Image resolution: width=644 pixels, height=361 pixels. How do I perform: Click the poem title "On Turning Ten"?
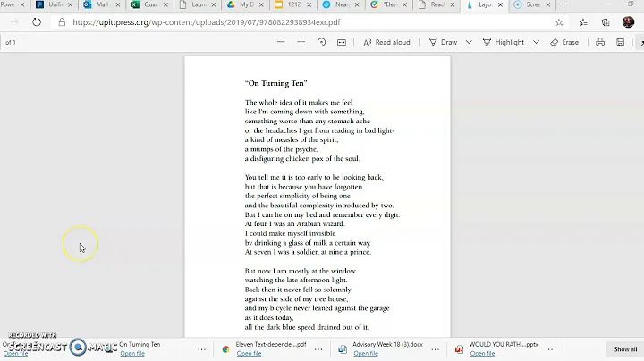276,83
